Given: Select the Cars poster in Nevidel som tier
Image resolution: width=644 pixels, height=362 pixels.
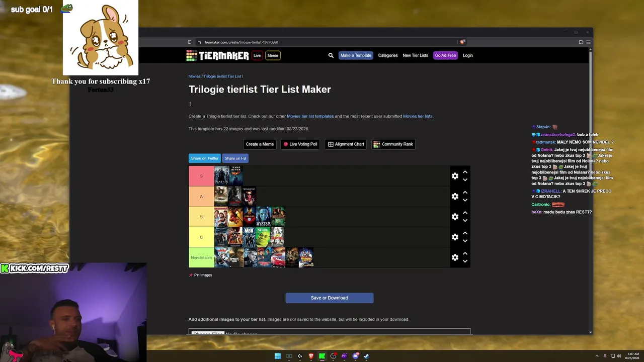Looking at the screenshot, I should coord(278,257).
